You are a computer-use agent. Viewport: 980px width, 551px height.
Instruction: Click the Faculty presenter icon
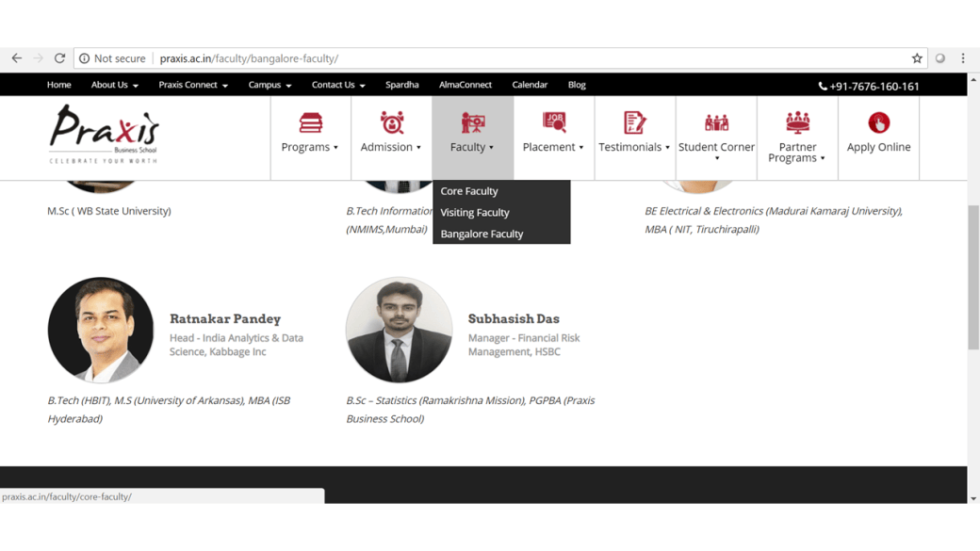473,122
